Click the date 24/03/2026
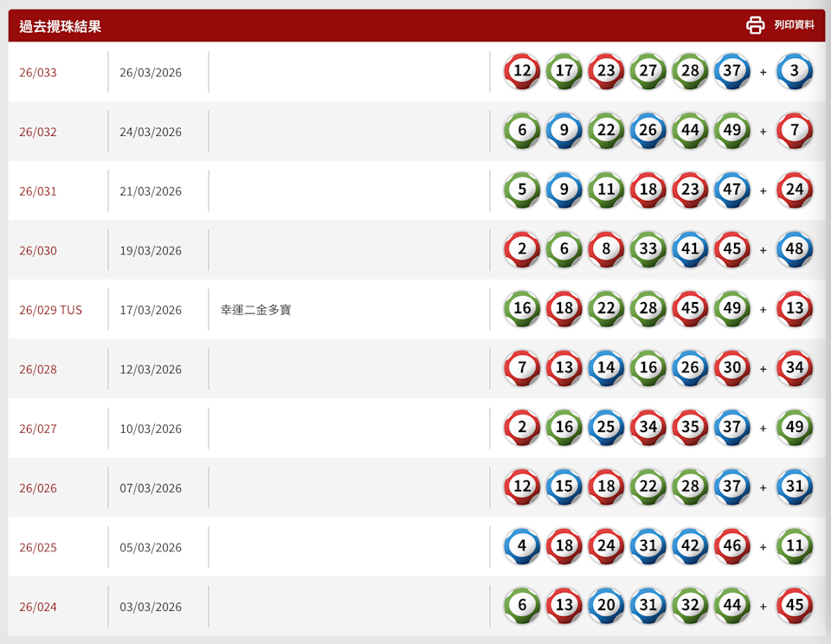The image size is (831, 644). [x=151, y=132]
